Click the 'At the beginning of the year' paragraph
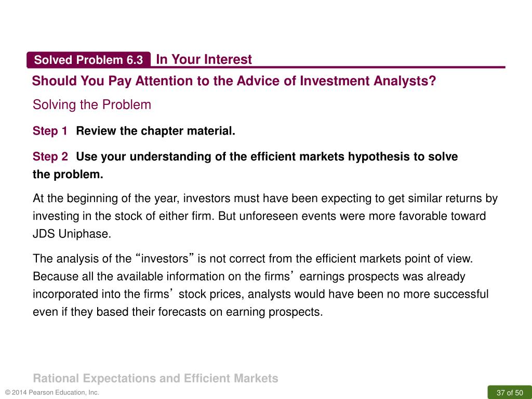Screen dimensions: 532x399 click(265, 216)
